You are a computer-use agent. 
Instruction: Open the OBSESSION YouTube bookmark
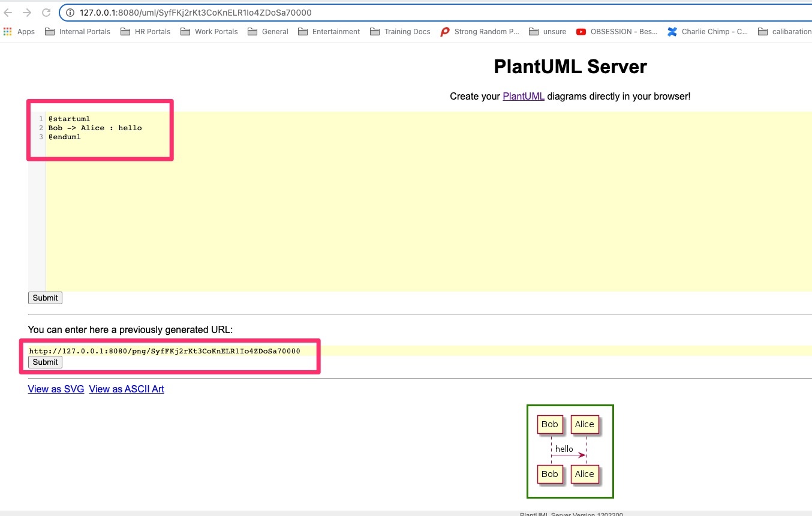tap(617, 32)
